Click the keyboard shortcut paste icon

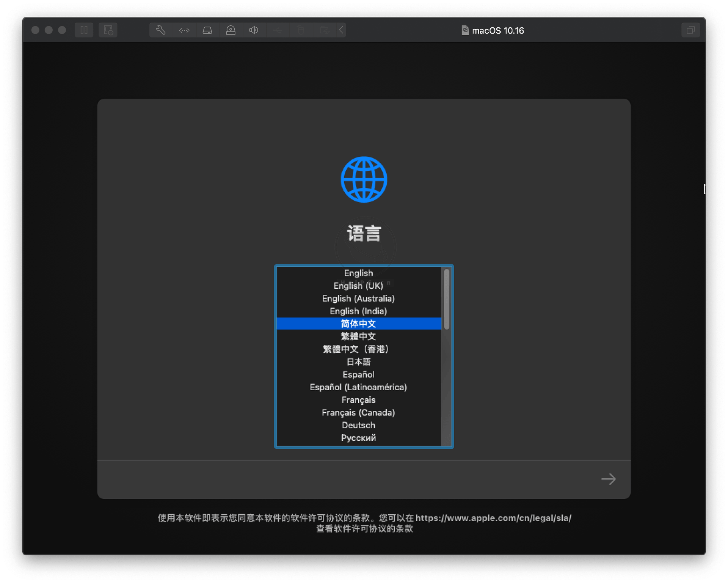(x=325, y=30)
